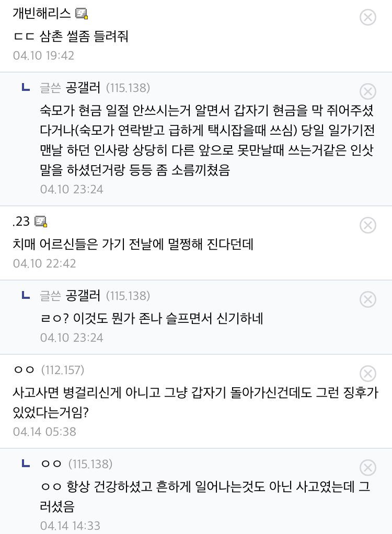Remove the 04.14 14:33 reply by ㅇㅇ
The height and width of the screenshot is (534, 392).
368,468
